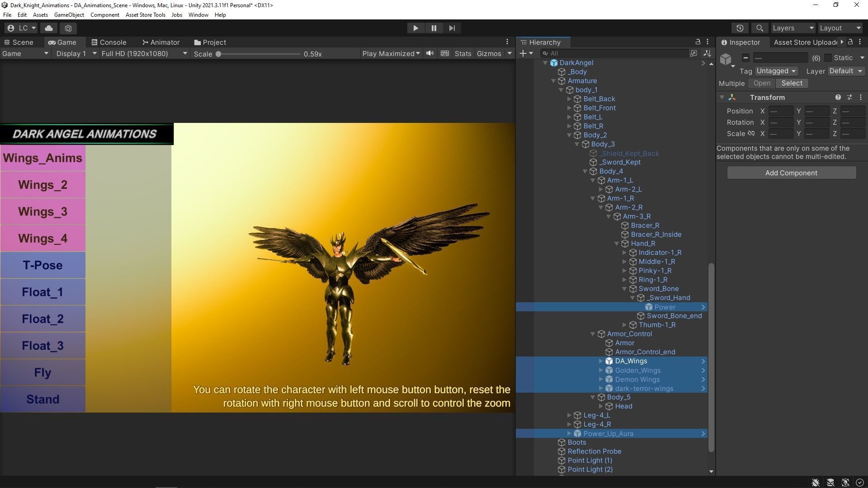This screenshot has width=868, height=488.
Task: Open the Layout dropdown in the toolbar
Action: click(x=840, y=28)
